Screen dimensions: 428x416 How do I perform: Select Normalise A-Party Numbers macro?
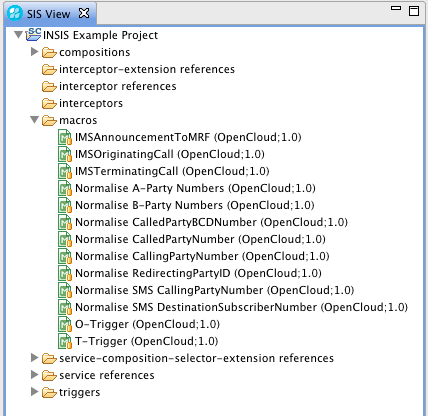coord(195,188)
